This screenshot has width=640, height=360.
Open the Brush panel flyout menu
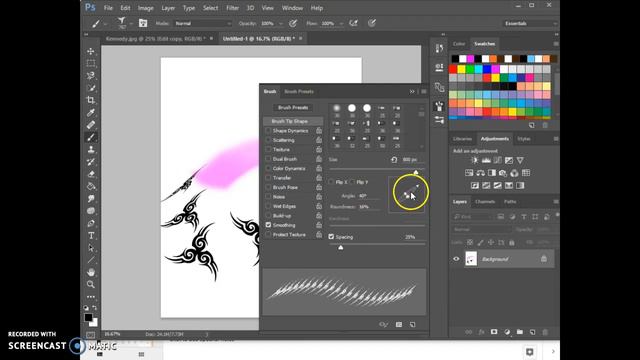(424, 91)
